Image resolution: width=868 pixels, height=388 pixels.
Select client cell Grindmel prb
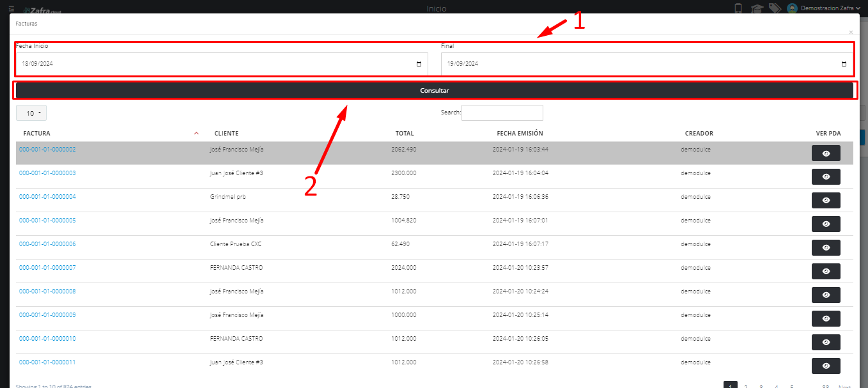point(228,196)
